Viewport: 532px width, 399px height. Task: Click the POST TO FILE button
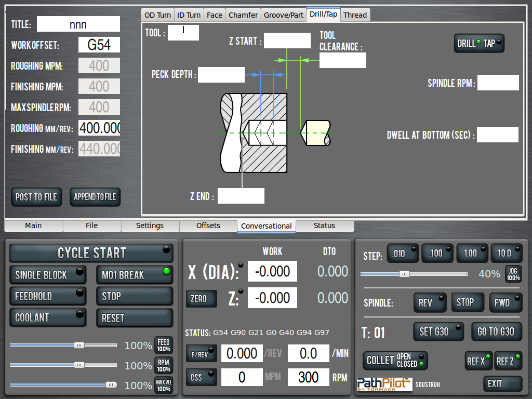coord(36,197)
